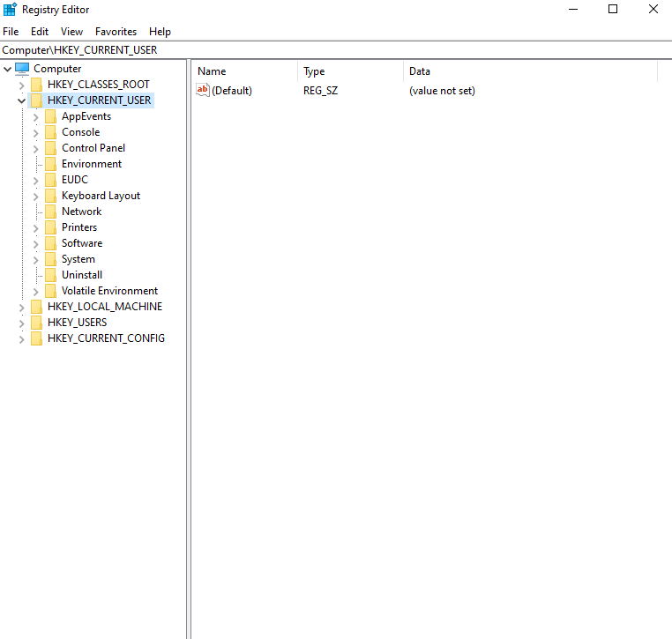This screenshot has height=639, width=672.
Task: Click the REG_SZ type cell
Action: (x=321, y=91)
